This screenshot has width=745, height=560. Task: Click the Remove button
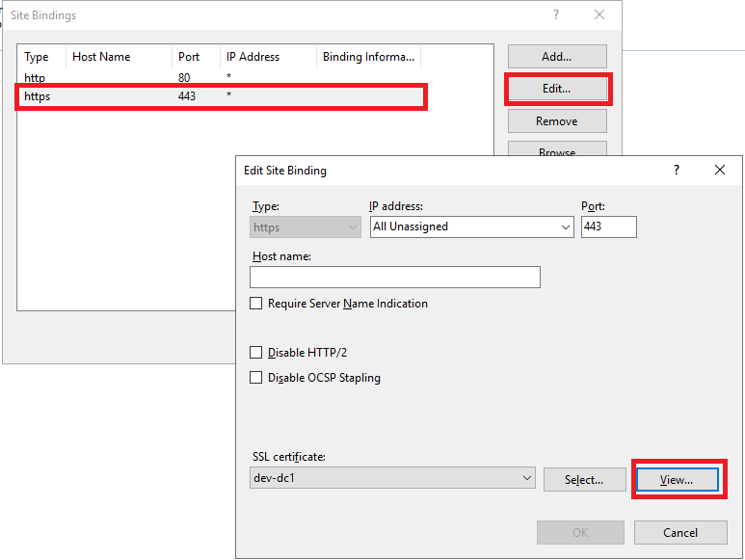pyautogui.click(x=556, y=121)
